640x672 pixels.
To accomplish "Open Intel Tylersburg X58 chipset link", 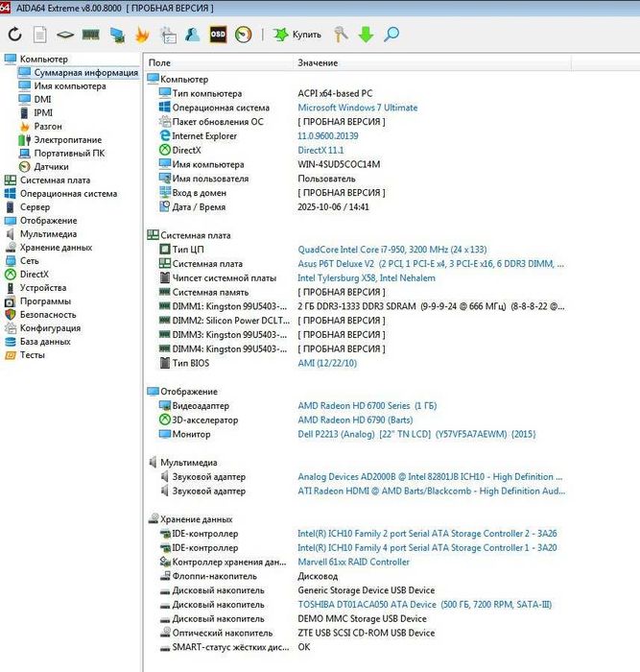I will coord(367,277).
